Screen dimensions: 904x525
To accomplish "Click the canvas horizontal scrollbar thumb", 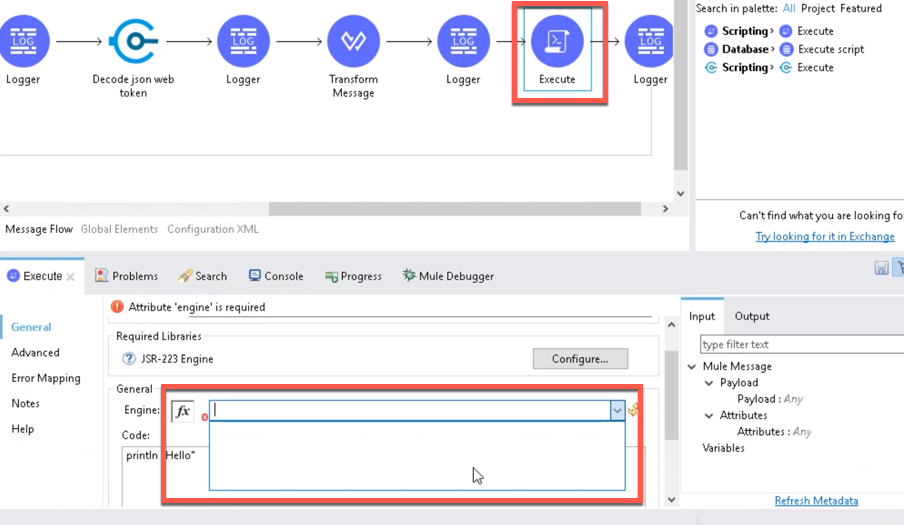I will click(x=455, y=209).
